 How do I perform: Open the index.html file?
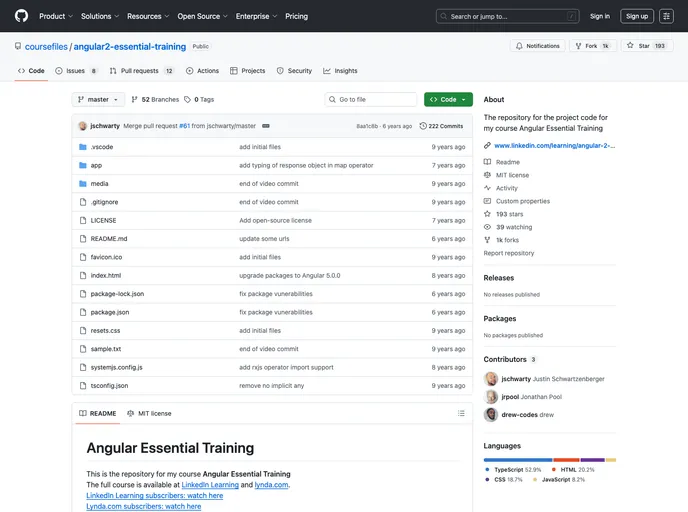[106, 276]
